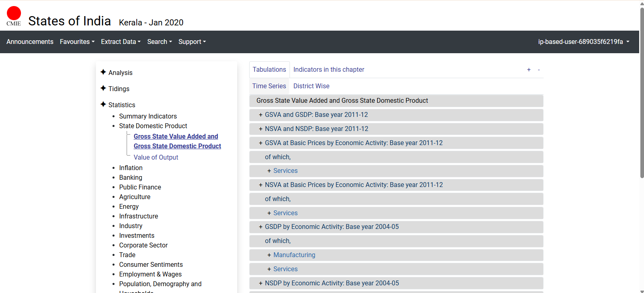Open the Announcements menu item
The height and width of the screenshot is (293, 644).
(x=30, y=42)
